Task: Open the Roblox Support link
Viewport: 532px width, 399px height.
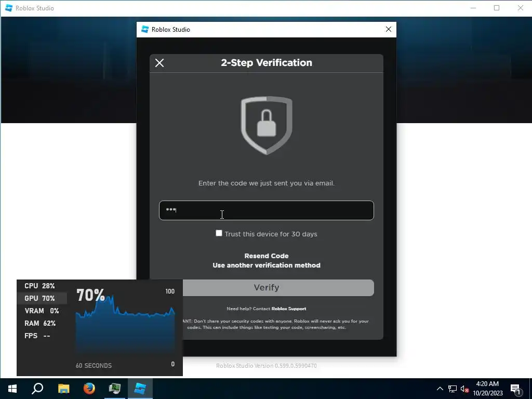Action: coord(289,309)
